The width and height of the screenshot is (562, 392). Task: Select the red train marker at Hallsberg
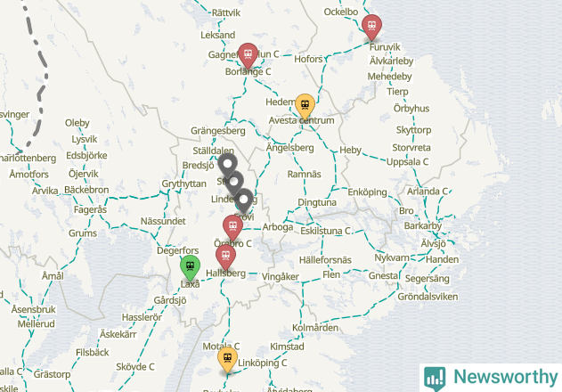(x=226, y=257)
